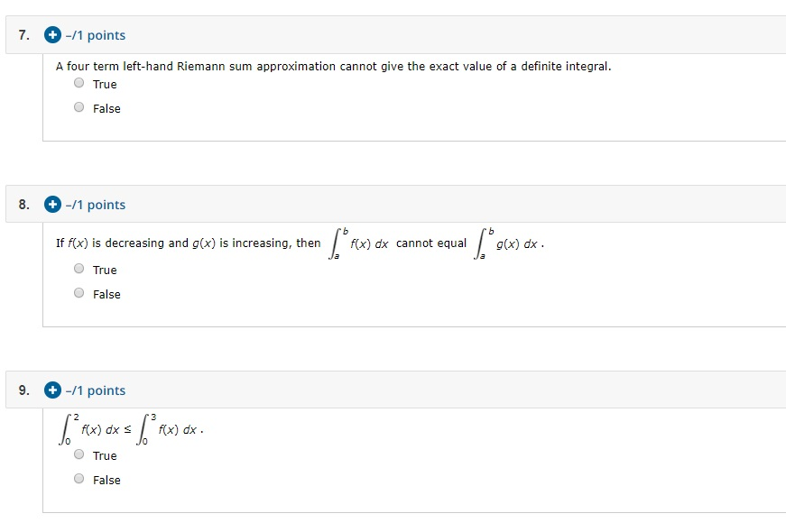Choose True for question 8
The height and width of the screenshot is (532, 786).
tap(79, 268)
